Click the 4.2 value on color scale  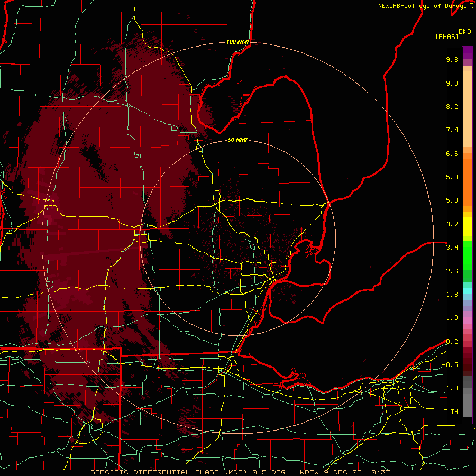[452, 224]
